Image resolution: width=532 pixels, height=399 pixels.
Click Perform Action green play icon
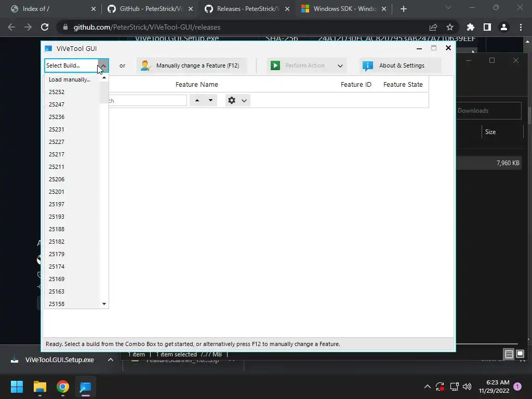(275, 65)
